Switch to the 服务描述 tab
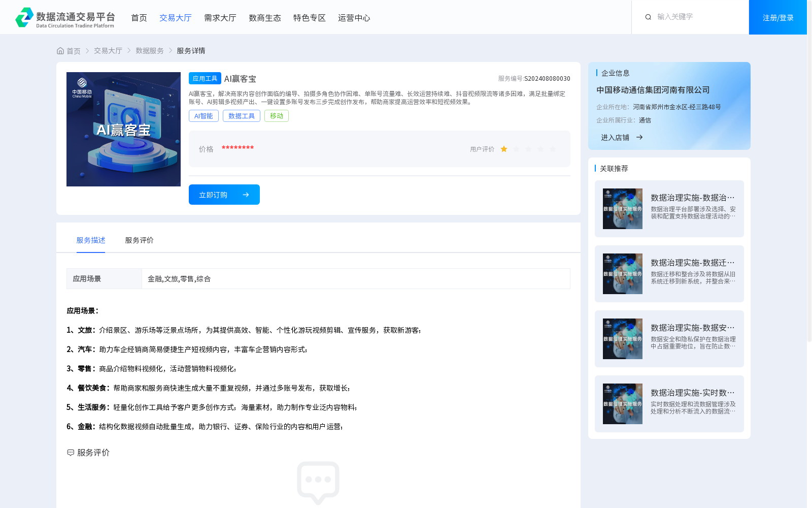Screen dimensions: 812x508 91,240
